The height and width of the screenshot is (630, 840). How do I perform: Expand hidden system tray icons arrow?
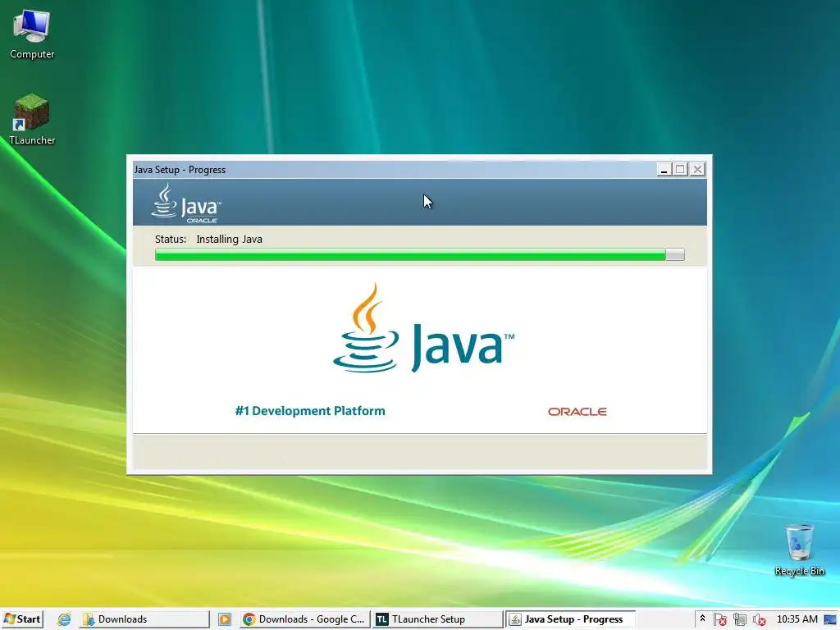pos(702,619)
